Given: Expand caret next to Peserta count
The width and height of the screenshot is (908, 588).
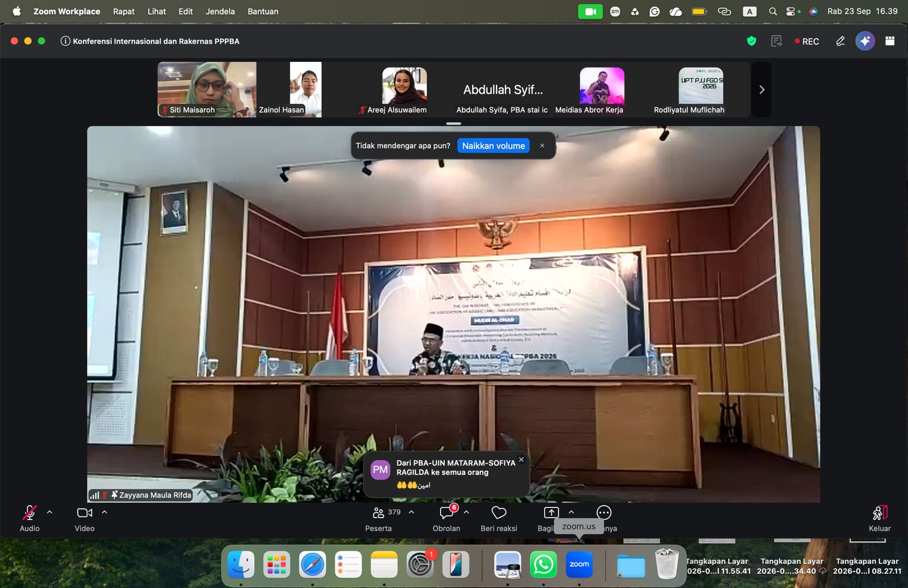Looking at the screenshot, I should pyautogui.click(x=411, y=512).
